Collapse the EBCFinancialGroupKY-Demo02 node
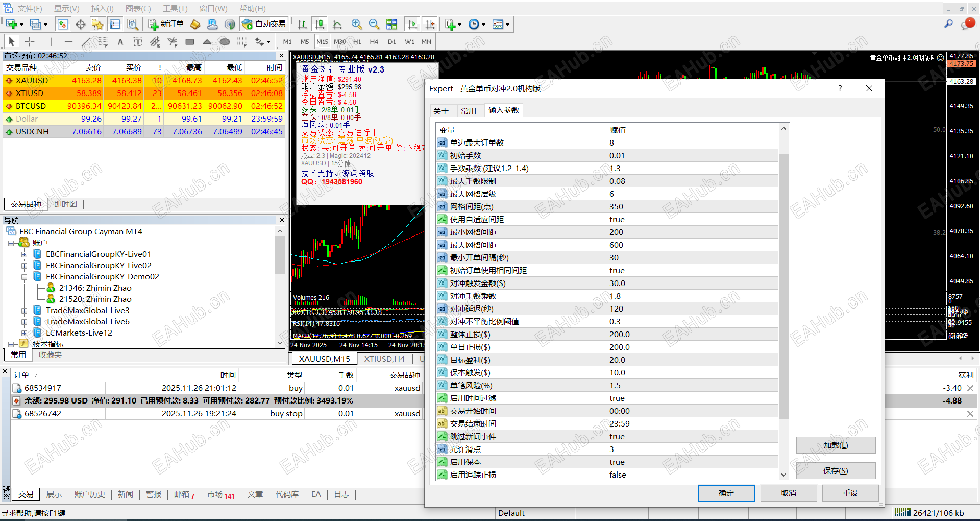The height and width of the screenshot is (521, 980). click(24, 276)
